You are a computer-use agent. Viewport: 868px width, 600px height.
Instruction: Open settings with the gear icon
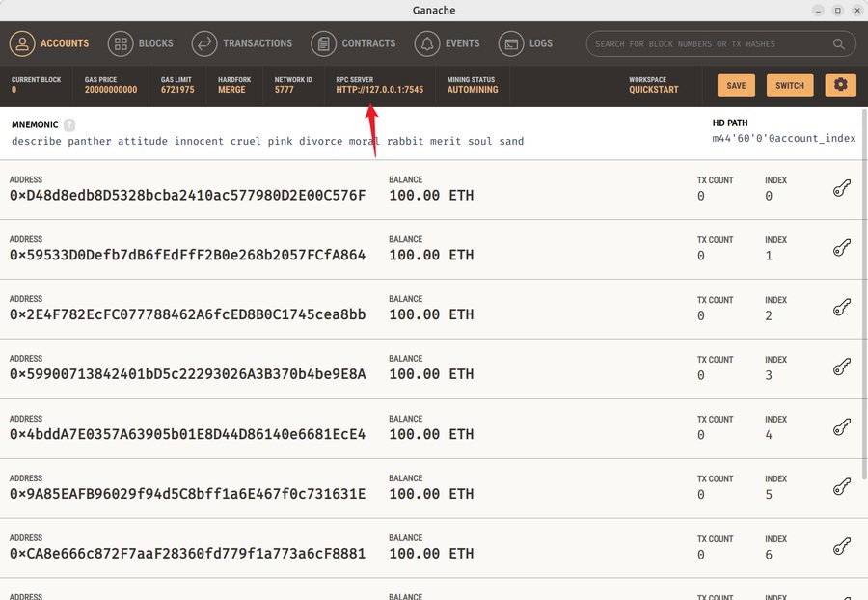click(x=840, y=85)
